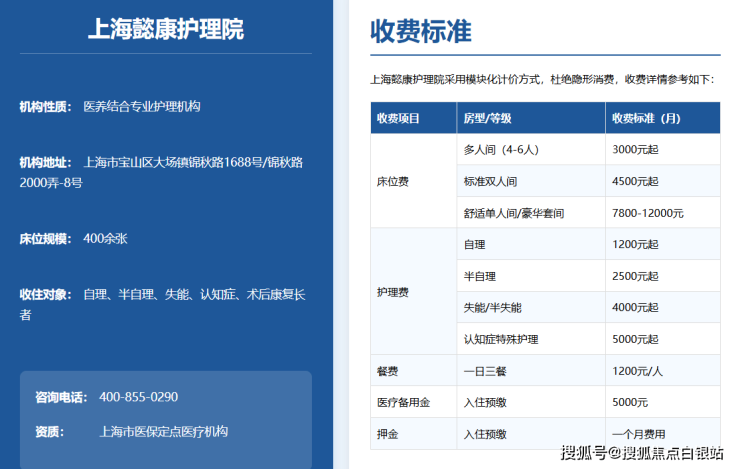Select the 机构性质 label
Screen dimensions: 740x469
[x=45, y=107]
